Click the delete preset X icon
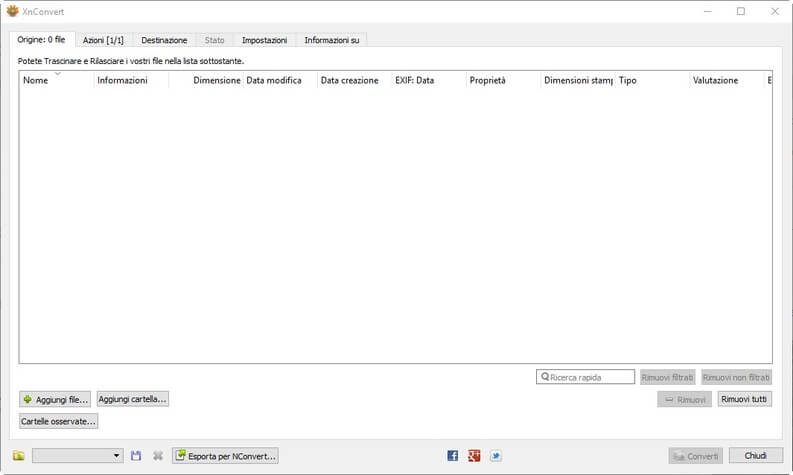The width and height of the screenshot is (793, 475). coord(157,456)
